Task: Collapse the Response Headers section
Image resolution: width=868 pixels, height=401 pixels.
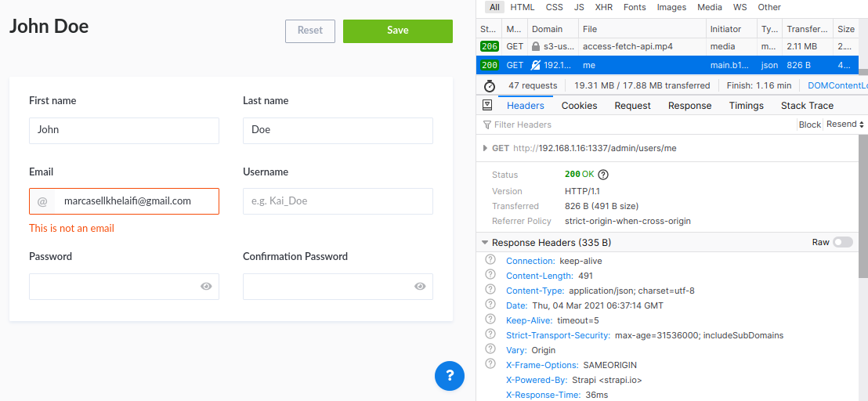Action: pos(485,243)
